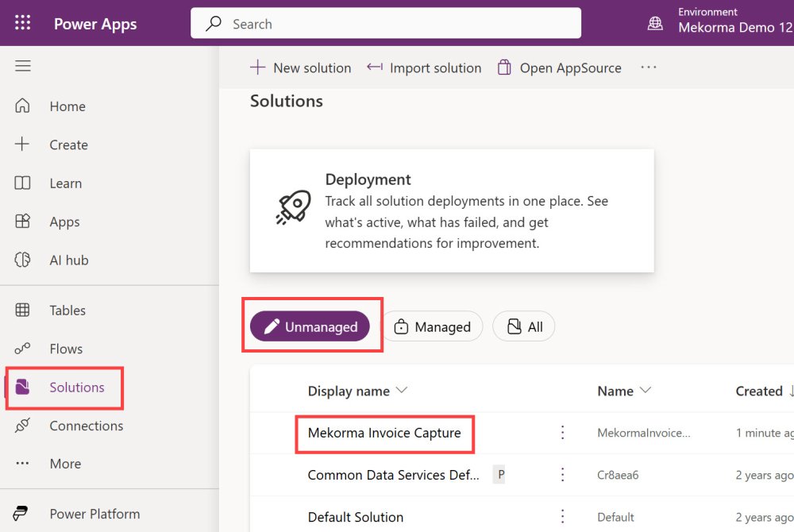Open the Mekorma Invoice Capture solution
The height and width of the screenshot is (532, 794).
tap(384, 433)
